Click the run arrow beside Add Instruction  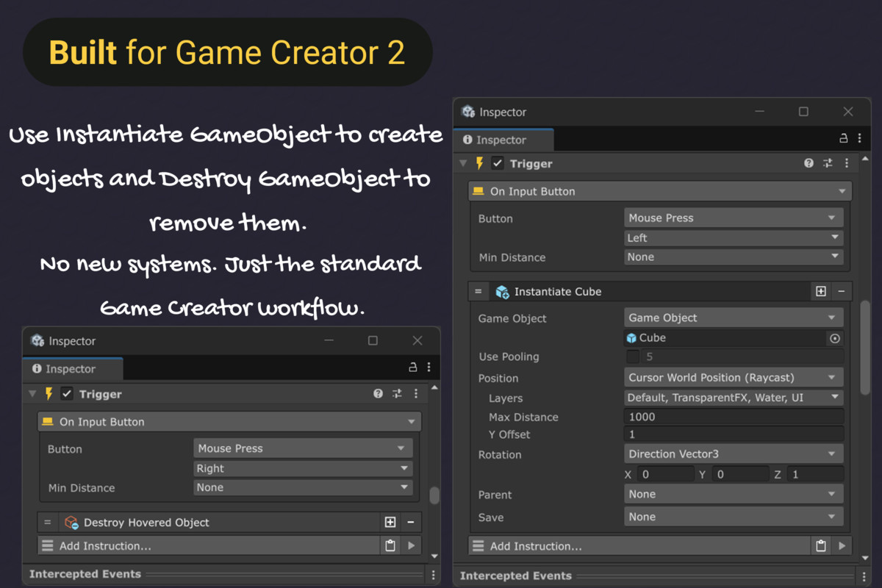click(842, 546)
